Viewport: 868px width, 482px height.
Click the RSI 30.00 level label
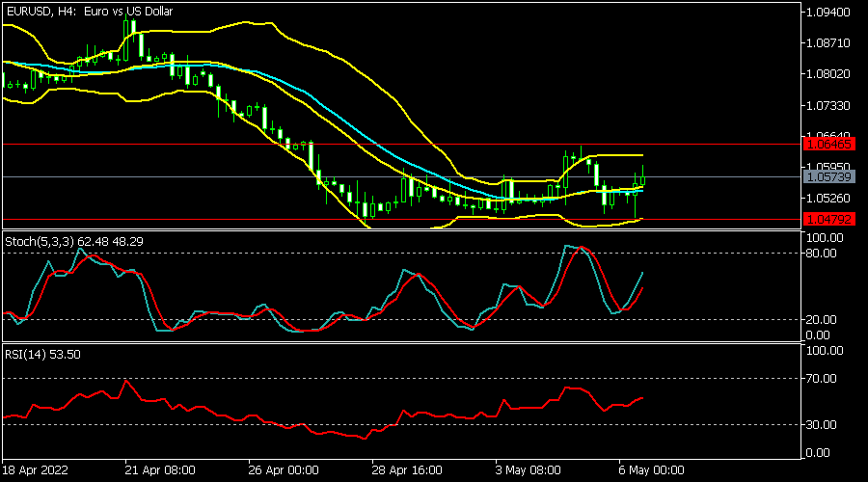pyautogui.click(x=821, y=425)
